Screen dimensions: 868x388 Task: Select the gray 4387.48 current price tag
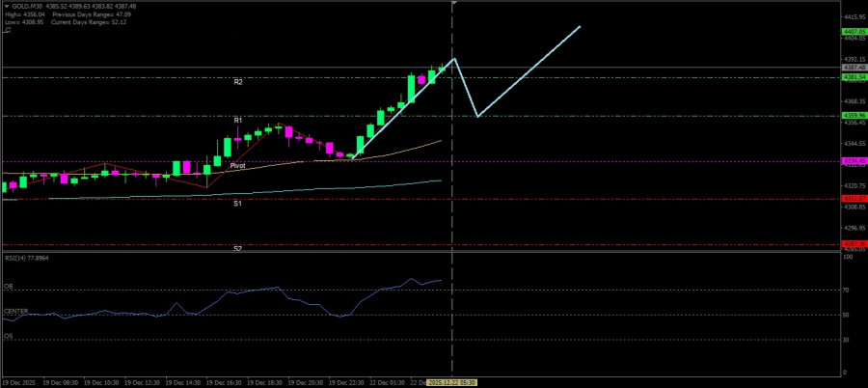tap(854, 68)
